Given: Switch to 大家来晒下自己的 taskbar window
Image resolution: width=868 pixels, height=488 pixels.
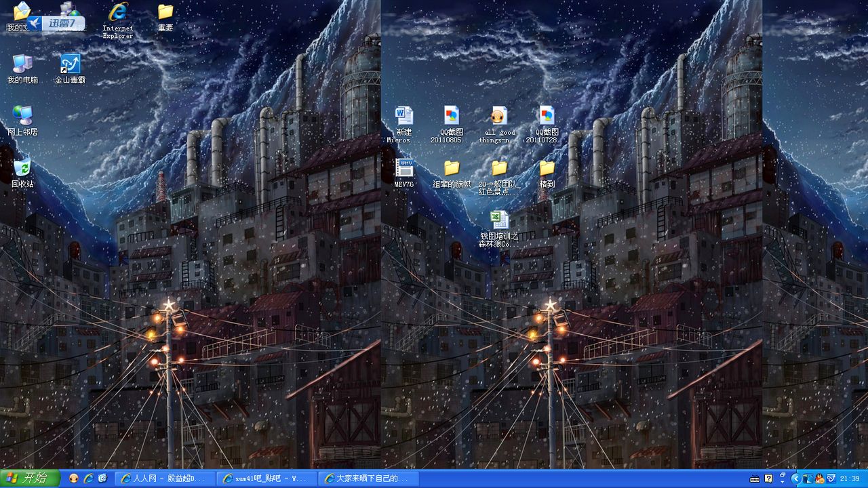Looking at the screenshot, I should [x=369, y=479].
